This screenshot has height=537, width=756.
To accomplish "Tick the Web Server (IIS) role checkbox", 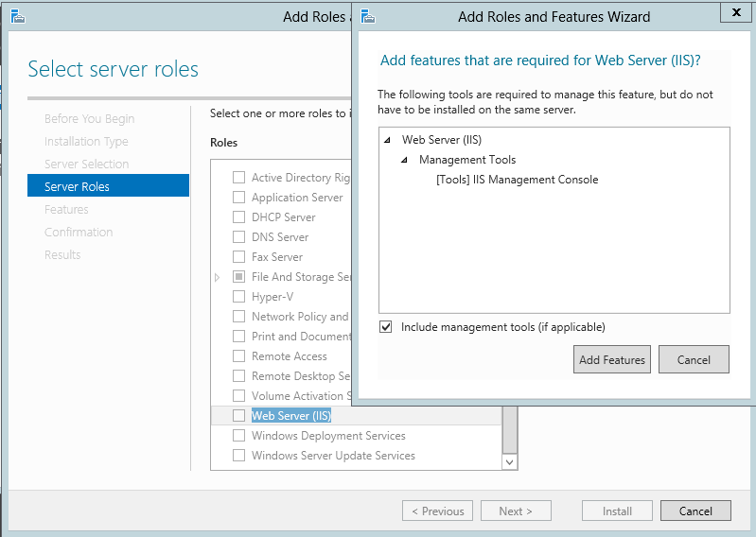I will 238,415.
